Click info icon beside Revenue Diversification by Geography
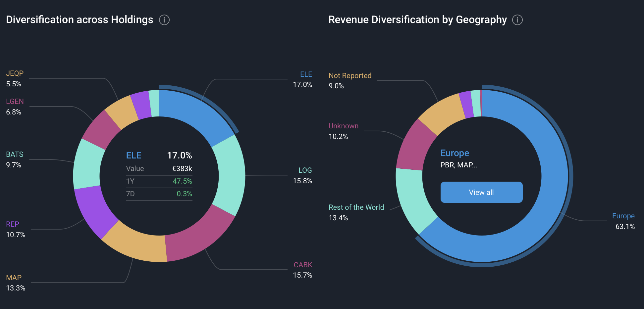 click(517, 20)
